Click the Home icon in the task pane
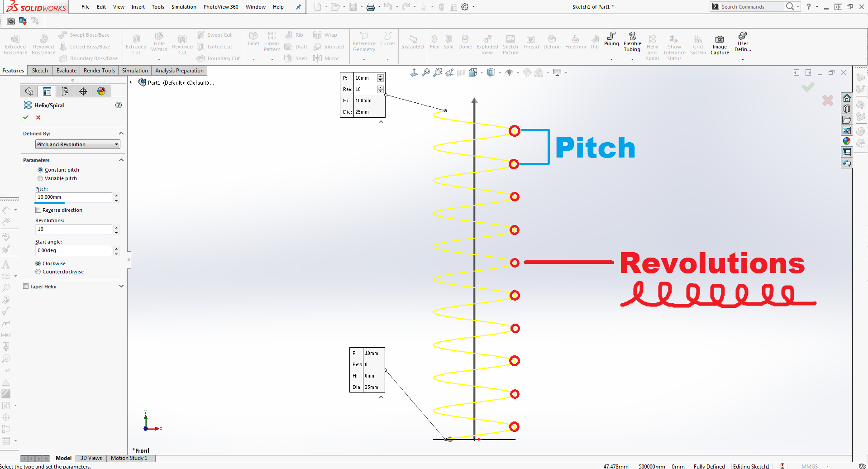This screenshot has height=469, width=868. [846, 98]
